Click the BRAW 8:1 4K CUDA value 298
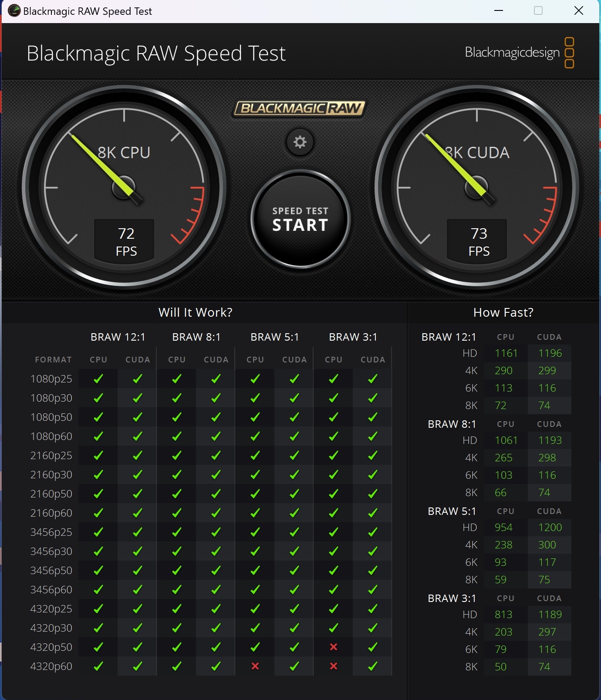 pyautogui.click(x=547, y=458)
